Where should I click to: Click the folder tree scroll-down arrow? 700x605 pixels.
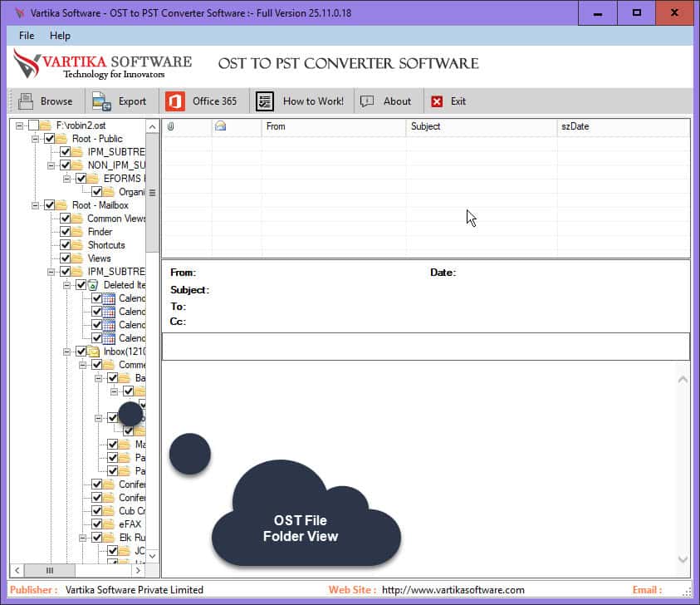(x=152, y=556)
